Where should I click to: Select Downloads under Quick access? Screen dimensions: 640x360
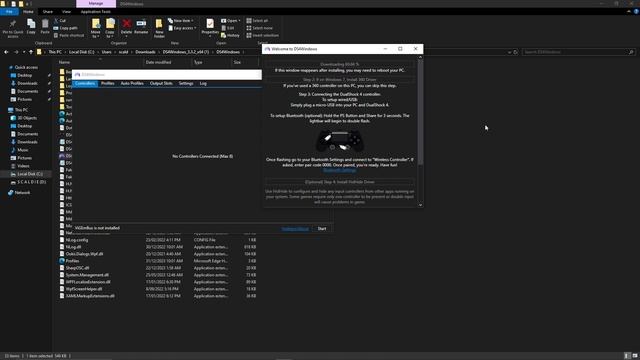coord(27,83)
